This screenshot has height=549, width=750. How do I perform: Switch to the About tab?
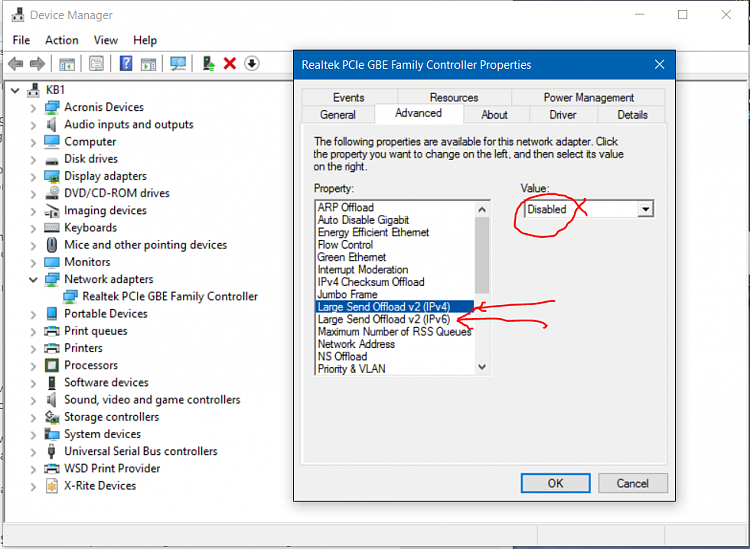tap(494, 115)
